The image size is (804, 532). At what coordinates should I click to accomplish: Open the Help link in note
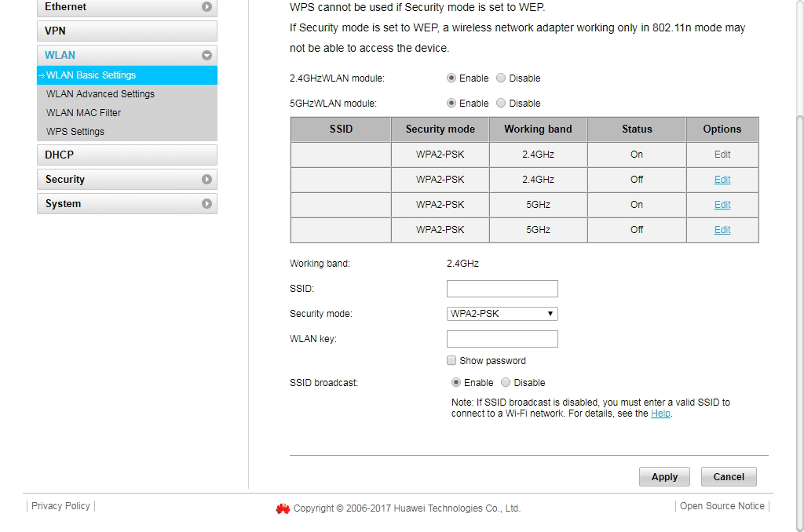(x=660, y=414)
